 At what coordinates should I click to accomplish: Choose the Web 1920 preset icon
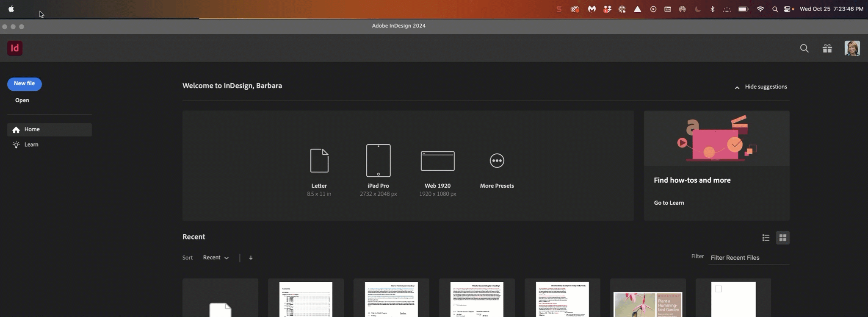[x=437, y=161]
